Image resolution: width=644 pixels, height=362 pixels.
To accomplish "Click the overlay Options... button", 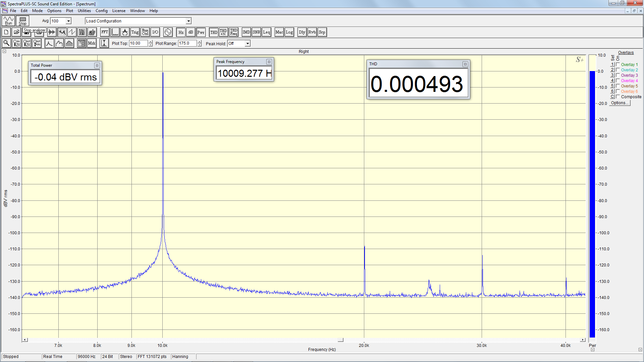I will (x=620, y=103).
